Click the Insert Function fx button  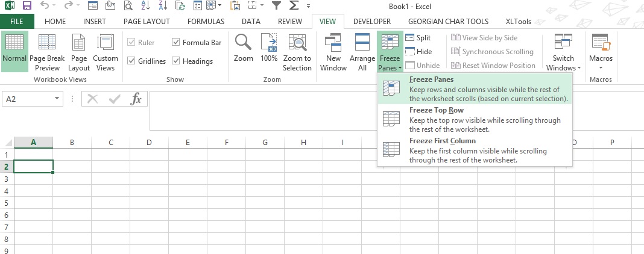(x=136, y=99)
